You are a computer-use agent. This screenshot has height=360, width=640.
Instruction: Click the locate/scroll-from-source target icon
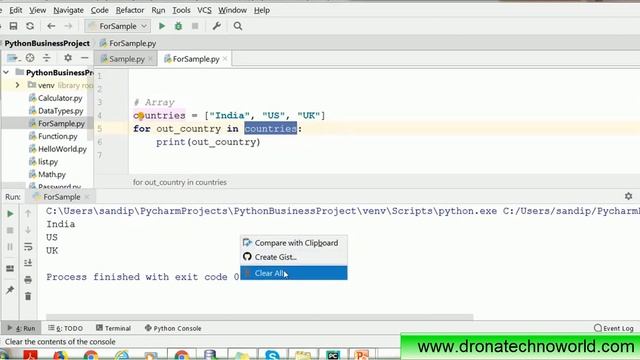coord(30,58)
